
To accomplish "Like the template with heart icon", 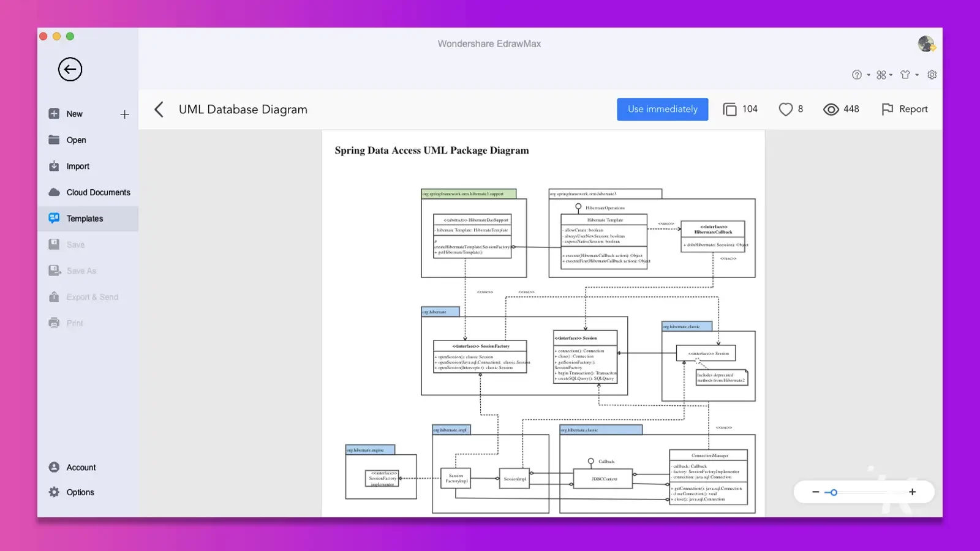I will click(x=785, y=110).
